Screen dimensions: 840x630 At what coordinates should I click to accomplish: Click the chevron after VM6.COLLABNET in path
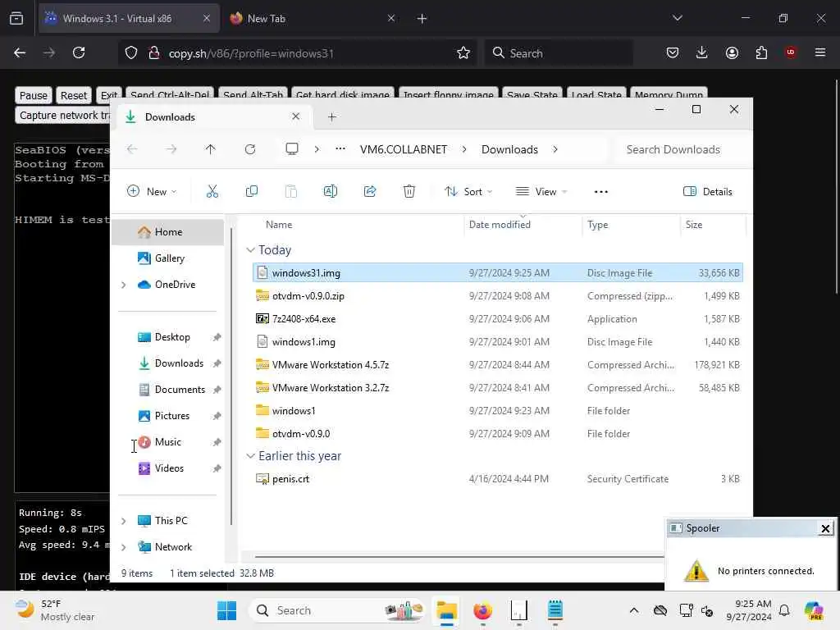click(x=464, y=149)
